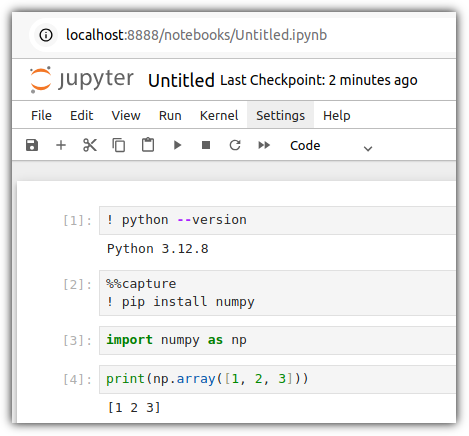The height and width of the screenshot is (436, 469).
Task: Click the [2]: cell prompt
Action: coord(77,285)
